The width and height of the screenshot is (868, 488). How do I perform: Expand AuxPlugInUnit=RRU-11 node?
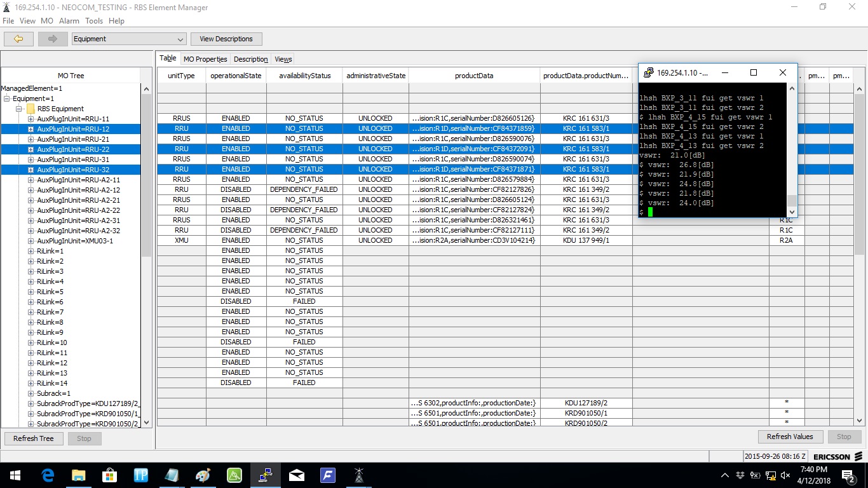click(x=31, y=119)
